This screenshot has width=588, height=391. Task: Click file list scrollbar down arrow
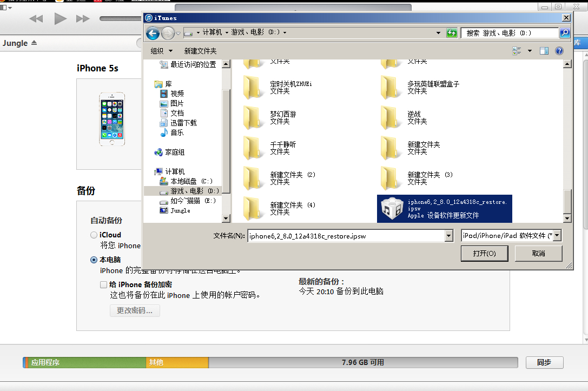point(567,218)
